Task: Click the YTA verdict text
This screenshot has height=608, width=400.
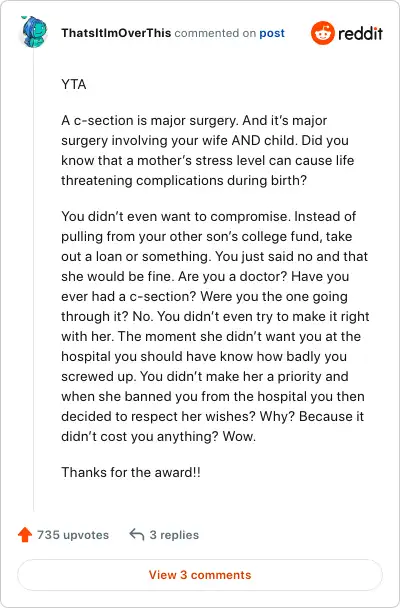Action: point(74,84)
